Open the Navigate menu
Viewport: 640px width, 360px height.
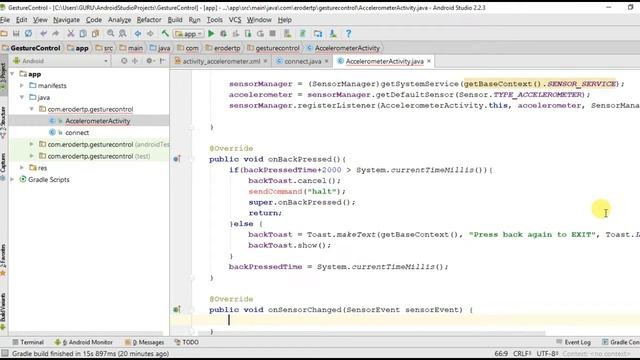(x=67, y=20)
